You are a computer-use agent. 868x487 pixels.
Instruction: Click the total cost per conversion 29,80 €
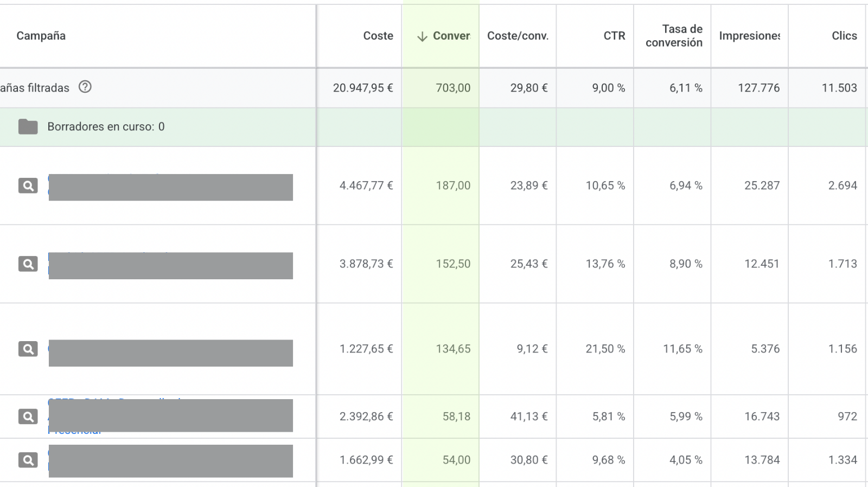[529, 88]
